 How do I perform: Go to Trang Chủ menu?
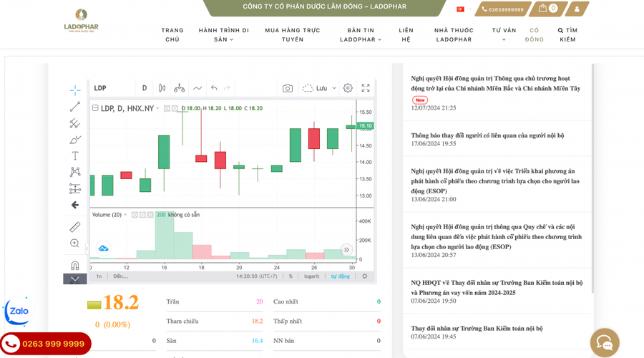(172, 35)
